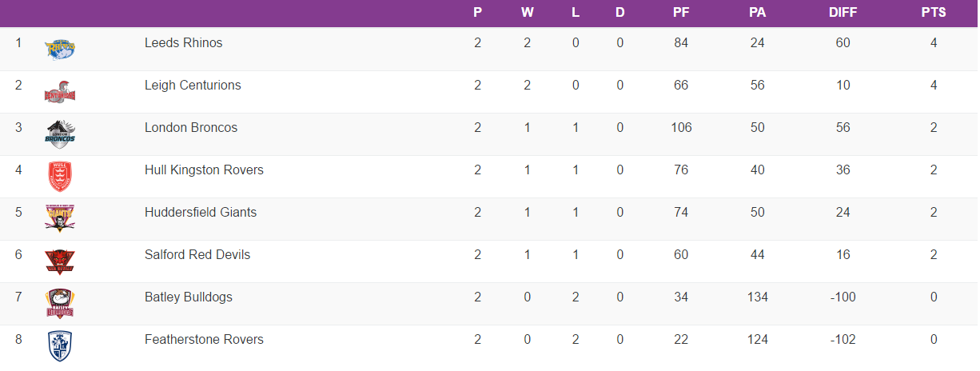Click the Leeds Rhinos team logo
Viewport: 980px width, 371px height.
[x=60, y=50]
